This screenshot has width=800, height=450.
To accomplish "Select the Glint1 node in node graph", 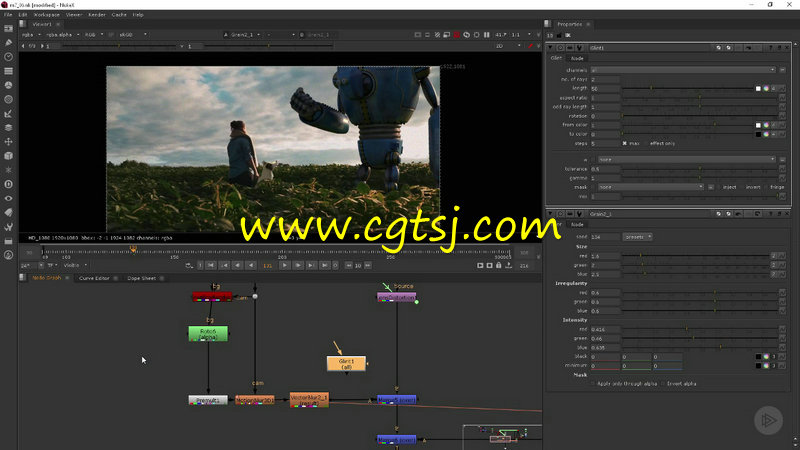I will (x=346, y=364).
